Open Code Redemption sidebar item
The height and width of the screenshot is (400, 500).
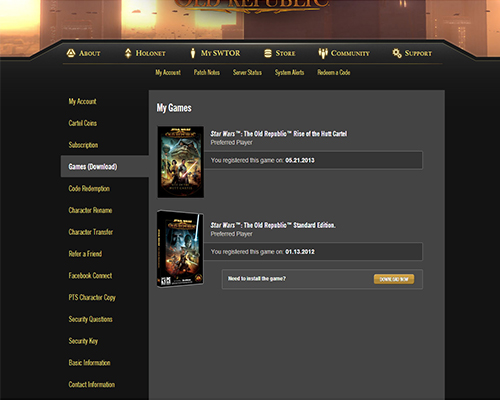coord(89,188)
